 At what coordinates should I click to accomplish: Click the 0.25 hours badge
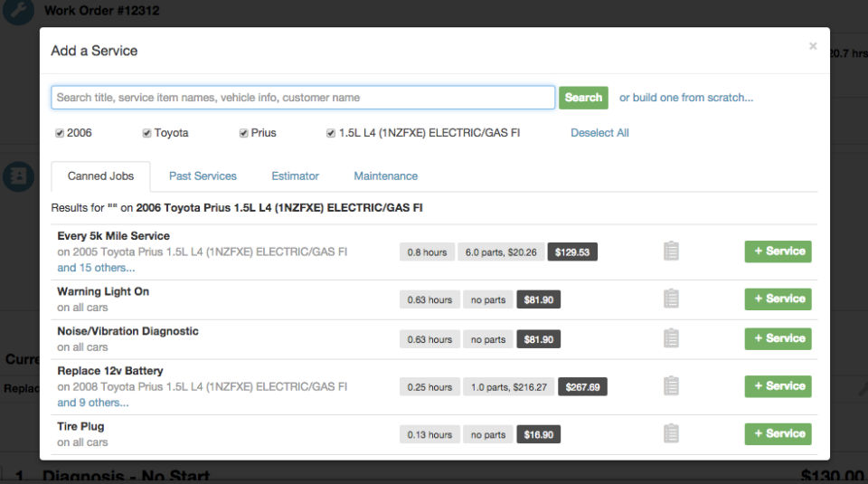coord(429,387)
